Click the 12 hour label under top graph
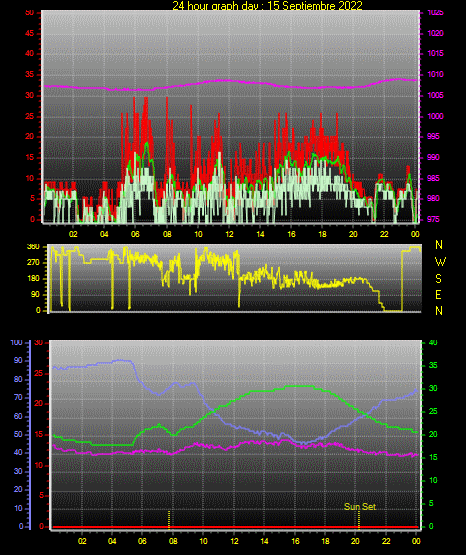 (229, 234)
